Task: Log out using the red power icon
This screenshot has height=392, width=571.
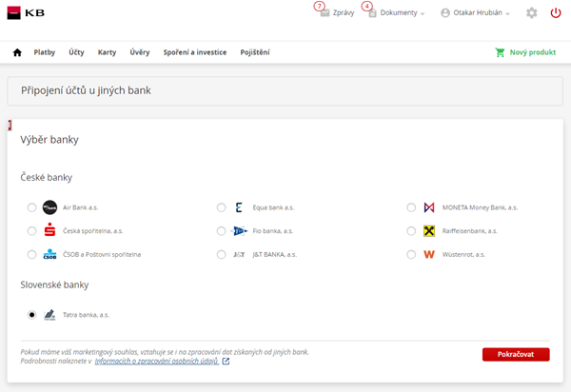Action: 556,13
